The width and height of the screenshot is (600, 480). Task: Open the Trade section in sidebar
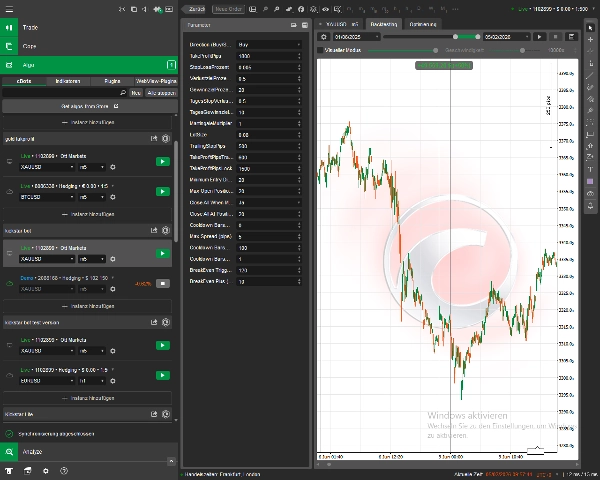click(x=30, y=28)
